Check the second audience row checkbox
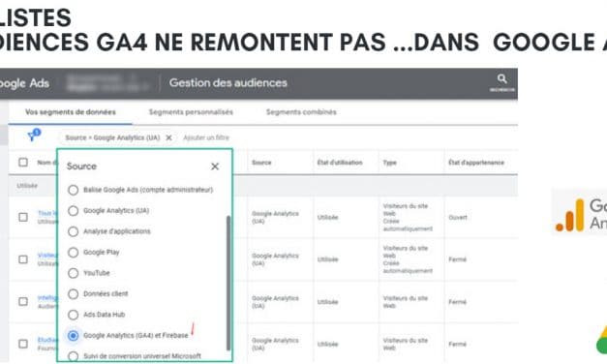The image size is (607, 364). pyautogui.click(x=23, y=259)
